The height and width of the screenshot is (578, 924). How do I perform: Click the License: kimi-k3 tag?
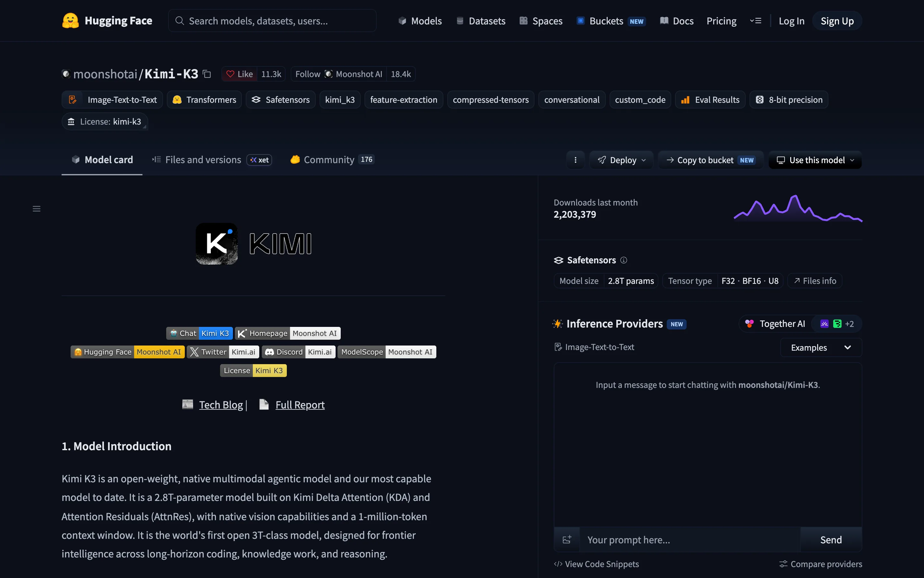[105, 122]
